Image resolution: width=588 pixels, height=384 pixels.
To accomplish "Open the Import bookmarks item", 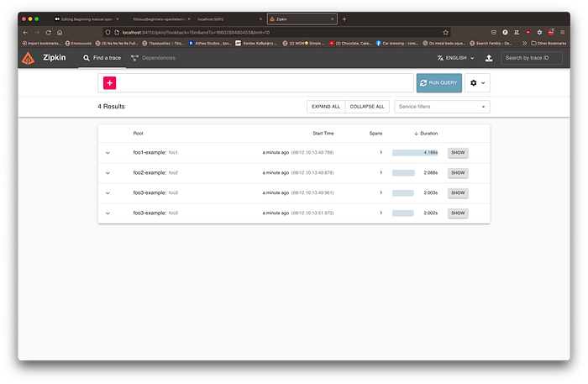I will [41, 43].
